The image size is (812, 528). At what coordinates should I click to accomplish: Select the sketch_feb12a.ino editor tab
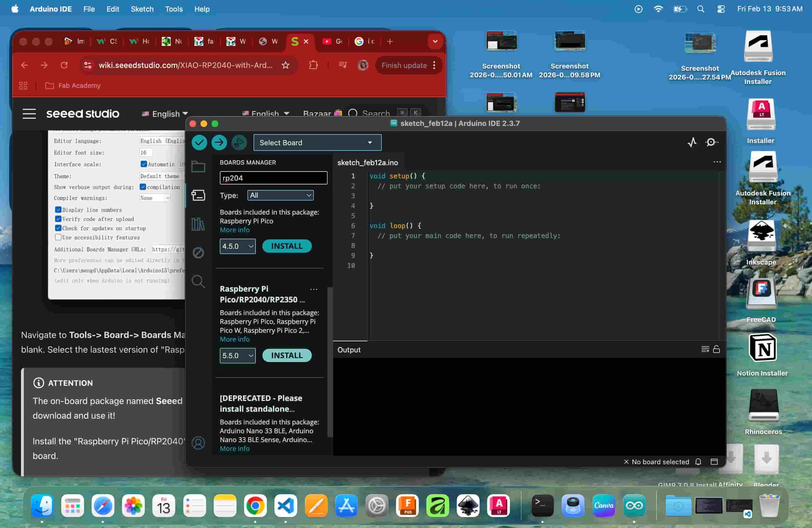pyautogui.click(x=367, y=163)
